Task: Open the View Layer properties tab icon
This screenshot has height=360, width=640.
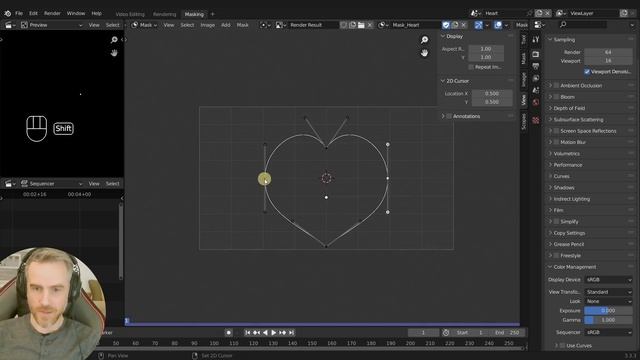Action: 536,78
